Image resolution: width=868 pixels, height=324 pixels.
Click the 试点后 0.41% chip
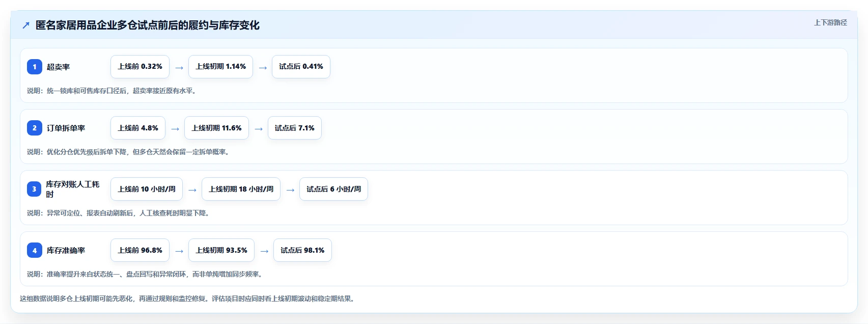click(301, 67)
